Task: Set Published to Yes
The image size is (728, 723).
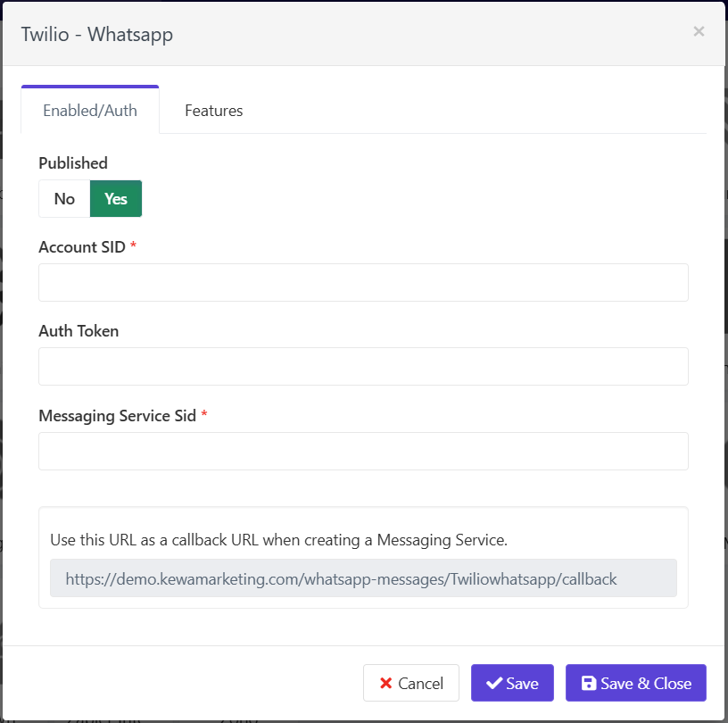Action: 116,199
